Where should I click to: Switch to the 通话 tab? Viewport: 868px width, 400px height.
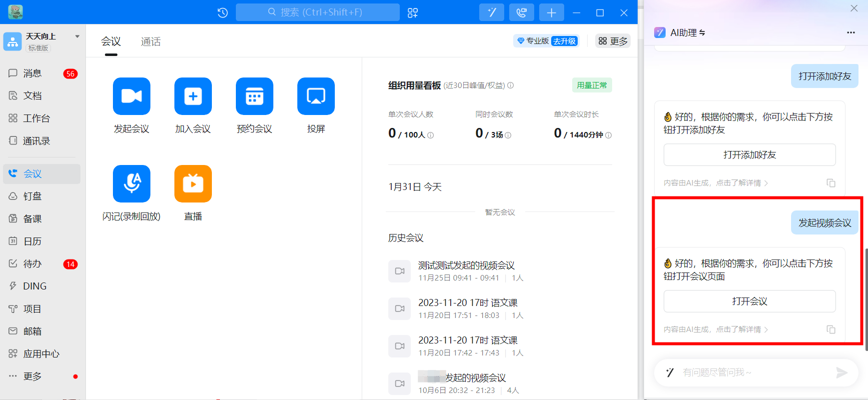pos(150,41)
